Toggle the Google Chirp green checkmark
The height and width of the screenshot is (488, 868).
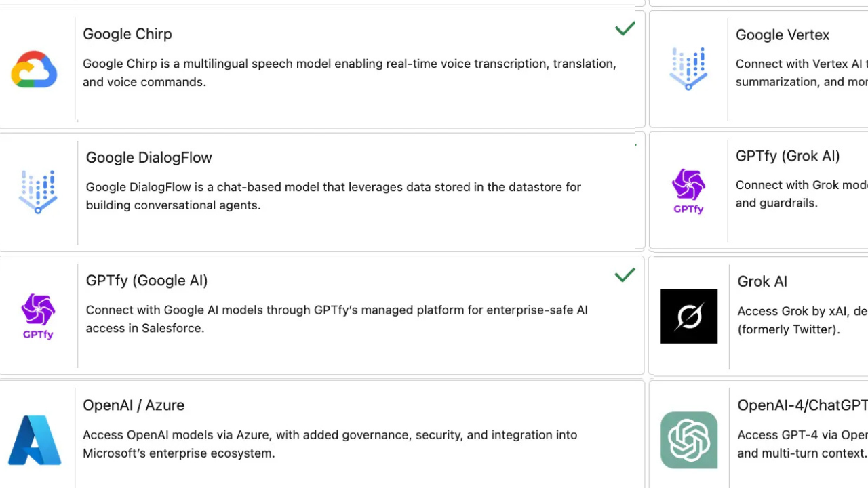(x=625, y=28)
